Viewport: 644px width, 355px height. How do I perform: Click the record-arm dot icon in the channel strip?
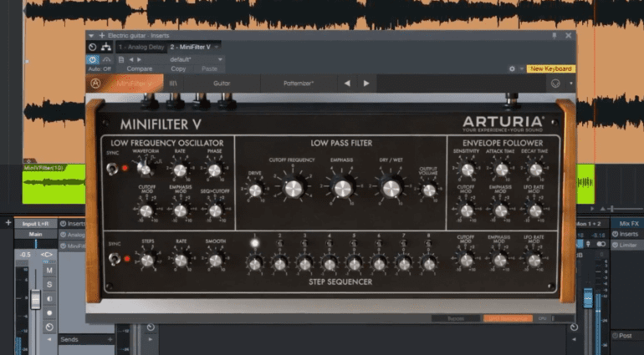49,312
